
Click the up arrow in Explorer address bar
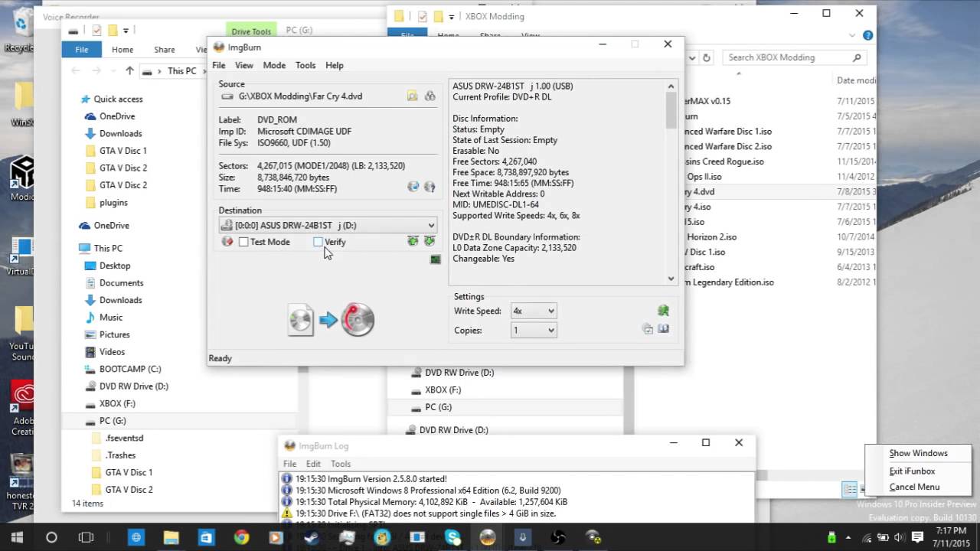(129, 71)
